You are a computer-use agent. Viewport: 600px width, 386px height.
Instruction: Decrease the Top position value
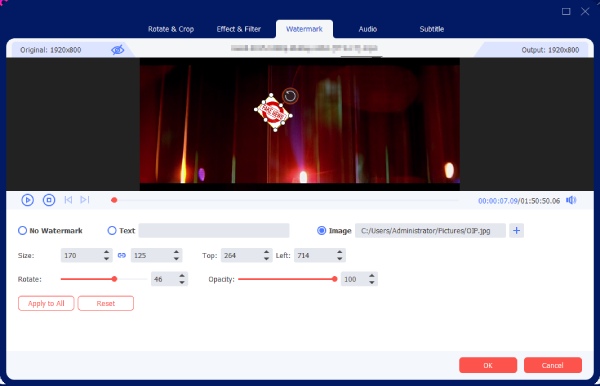pos(266,259)
